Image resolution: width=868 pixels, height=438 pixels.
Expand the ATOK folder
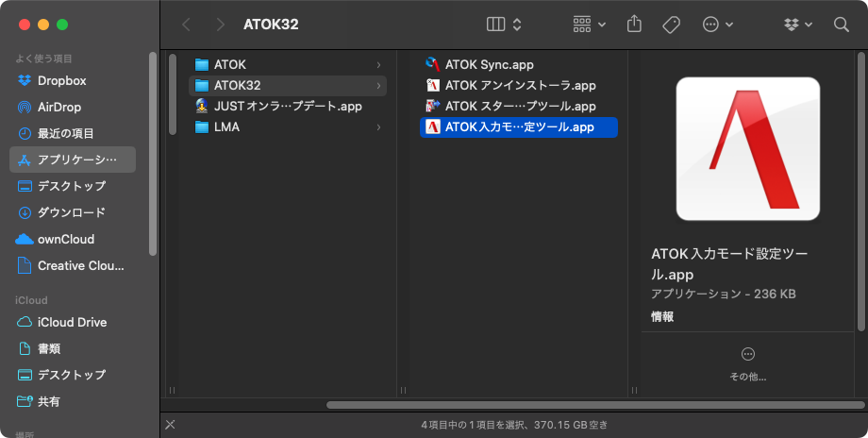[x=288, y=65]
